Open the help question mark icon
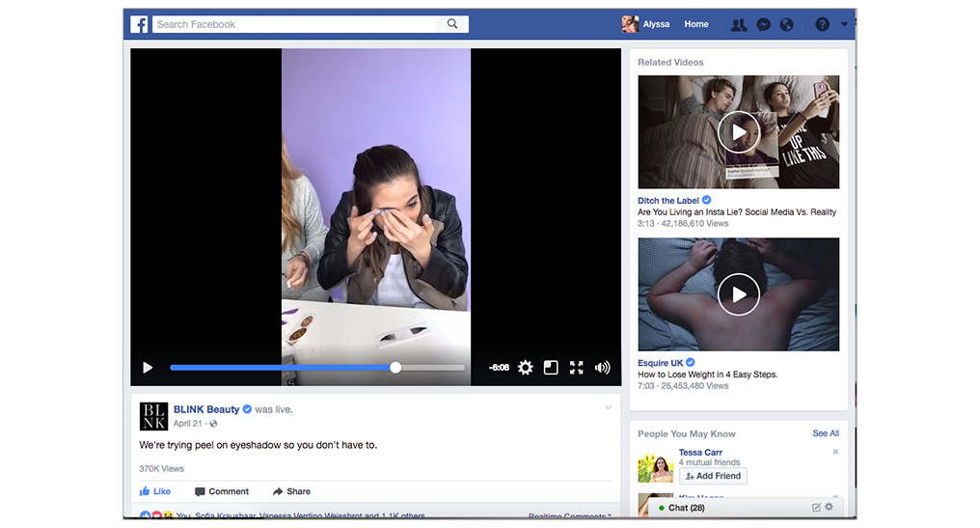Viewport: 980px width, 528px height. pyautogui.click(x=823, y=24)
